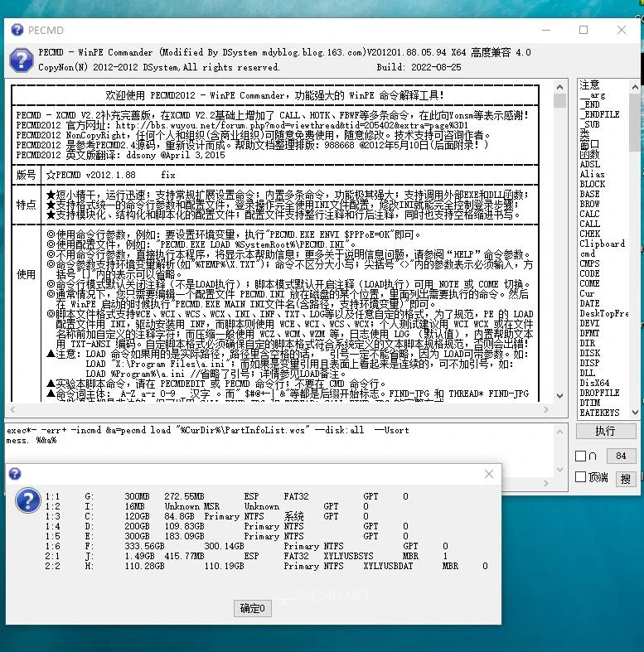Select BLOCK in the command list

click(x=593, y=184)
